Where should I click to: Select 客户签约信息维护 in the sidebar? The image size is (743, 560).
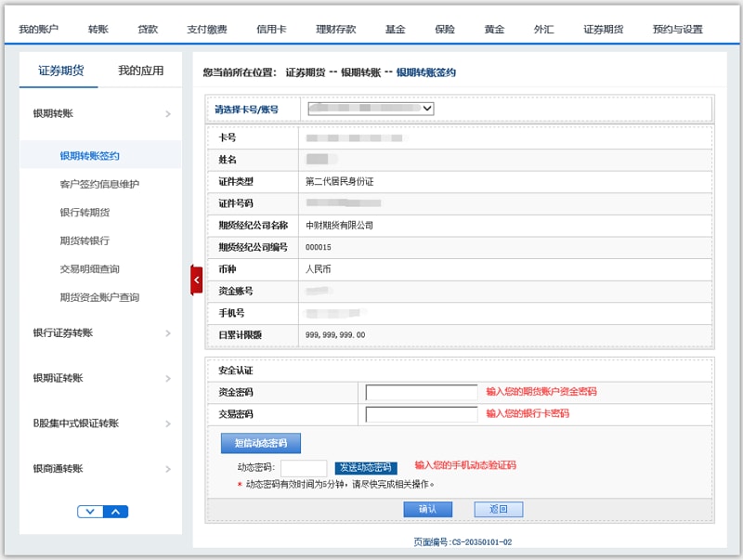click(99, 184)
